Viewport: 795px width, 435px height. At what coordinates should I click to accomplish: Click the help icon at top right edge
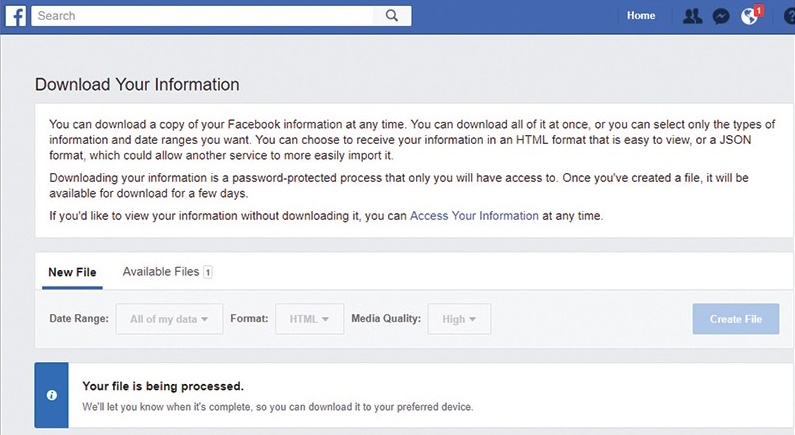point(790,16)
